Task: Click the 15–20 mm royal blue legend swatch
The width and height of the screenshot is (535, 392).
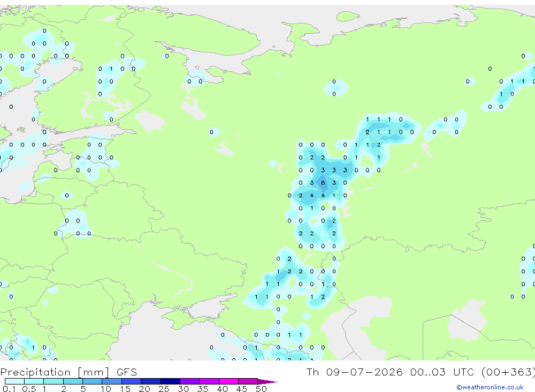Action: (x=132, y=381)
